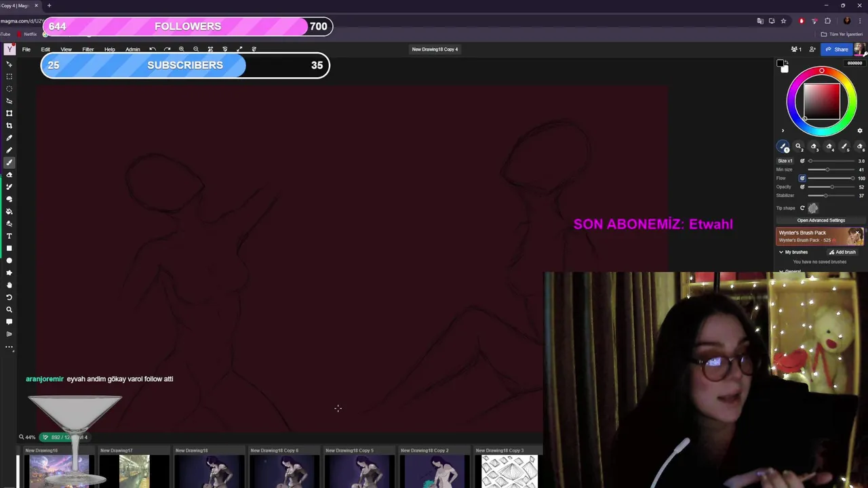
Task: Toggle pen pressure for Opacity
Action: 802,187
